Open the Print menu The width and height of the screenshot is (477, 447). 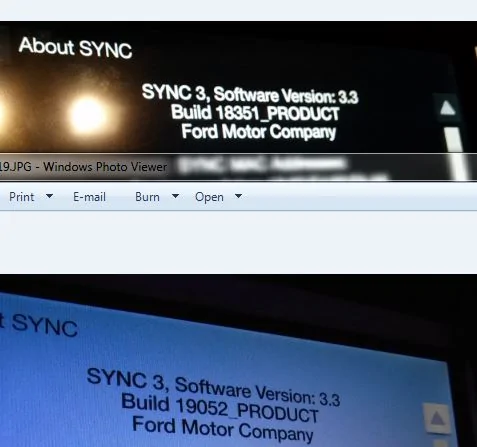click(x=22, y=197)
